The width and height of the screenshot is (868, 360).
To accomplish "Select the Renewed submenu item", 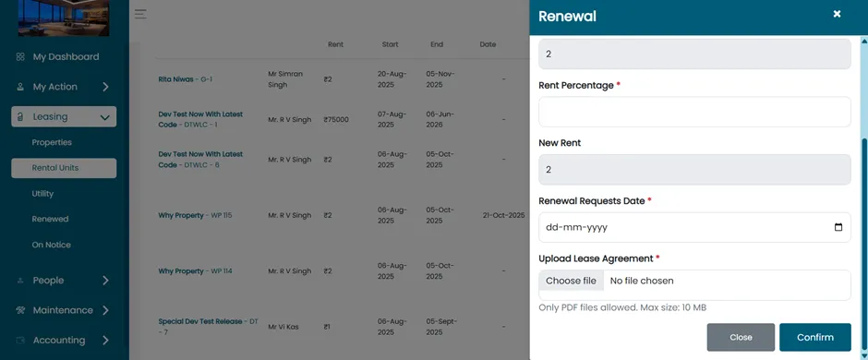I will point(51,219).
